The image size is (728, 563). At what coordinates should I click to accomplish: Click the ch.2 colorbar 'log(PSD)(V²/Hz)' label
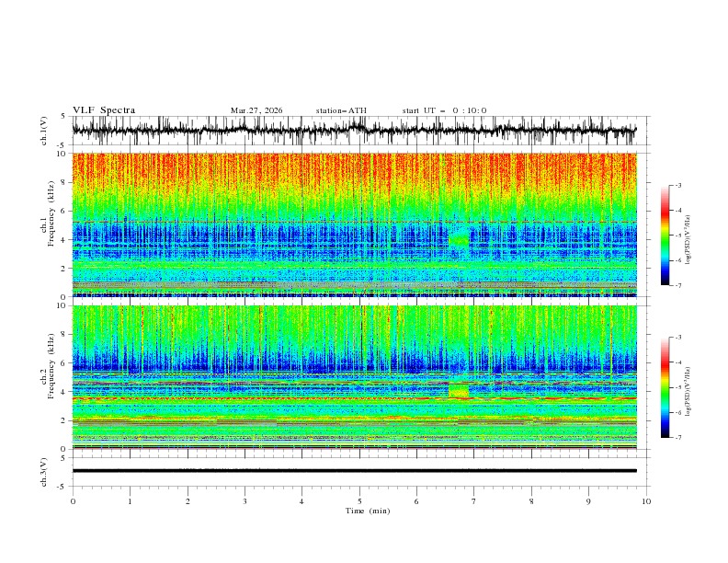[688, 392]
